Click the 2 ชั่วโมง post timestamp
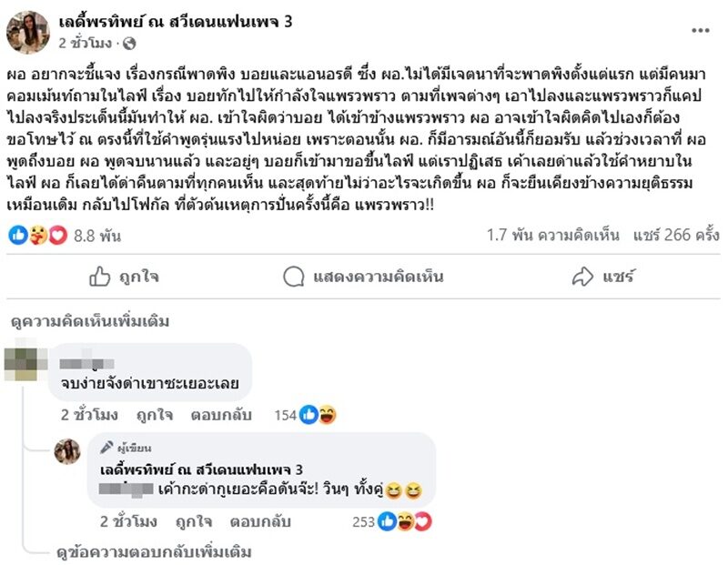Screen dimensions: 728x565 86,43
